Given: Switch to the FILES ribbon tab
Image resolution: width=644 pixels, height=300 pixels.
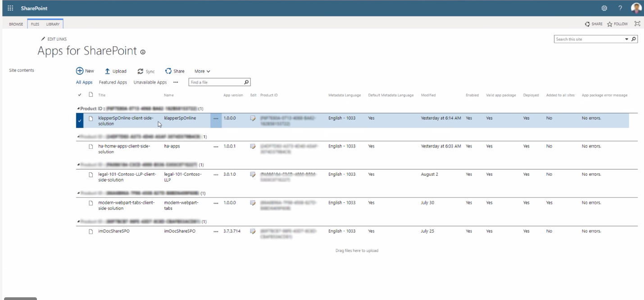Looking at the screenshot, I should click(x=35, y=24).
